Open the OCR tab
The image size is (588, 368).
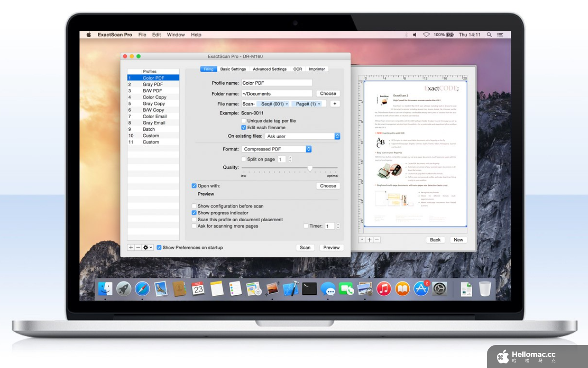[x=298, y=69]
